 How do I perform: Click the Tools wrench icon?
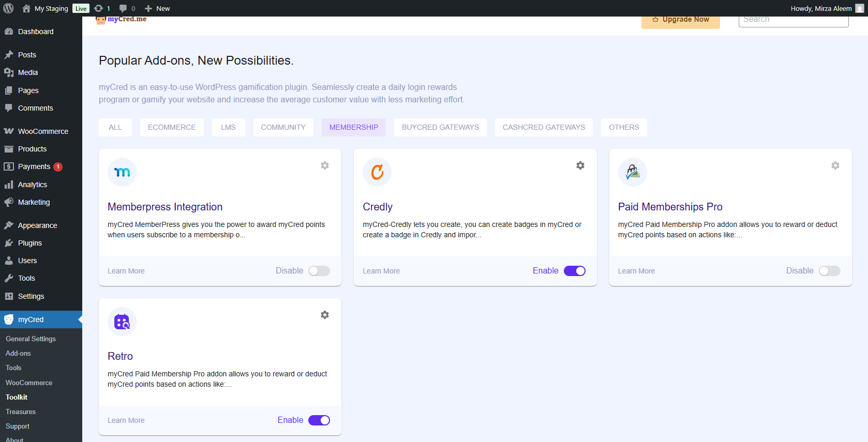pyautogui.click(x=9, y=278)
